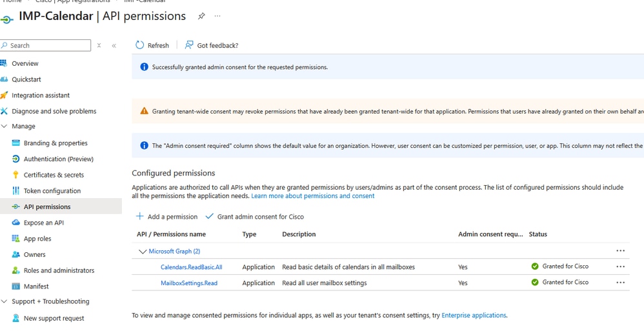This screenshot has height=331, width=644.
Task: Collapse the Manage section in sidebar
Action: [5, 126]
